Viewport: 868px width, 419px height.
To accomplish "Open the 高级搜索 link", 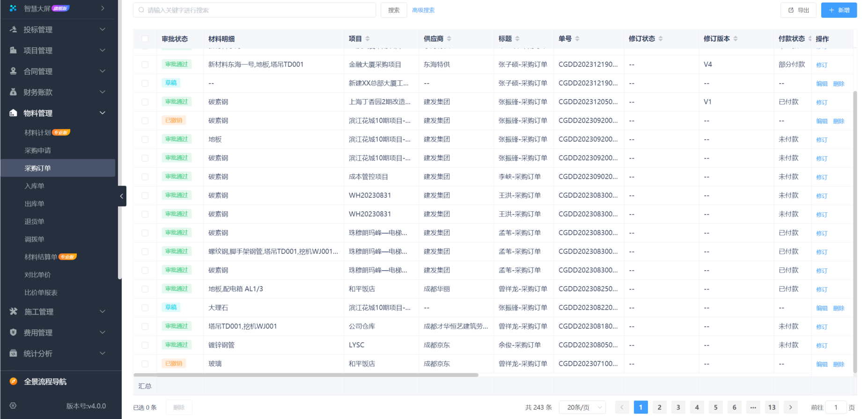I will coord(423,10).
